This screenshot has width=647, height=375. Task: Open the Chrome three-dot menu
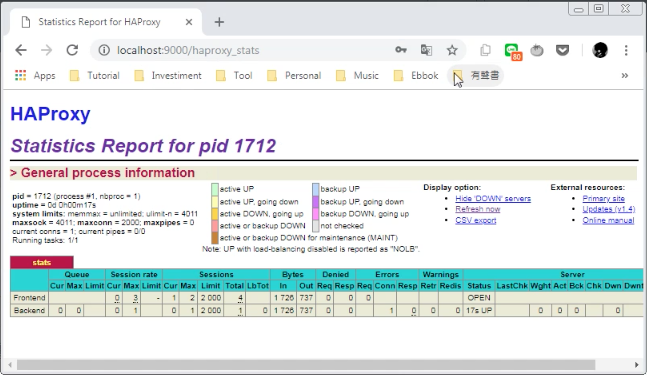coord(626,50)
